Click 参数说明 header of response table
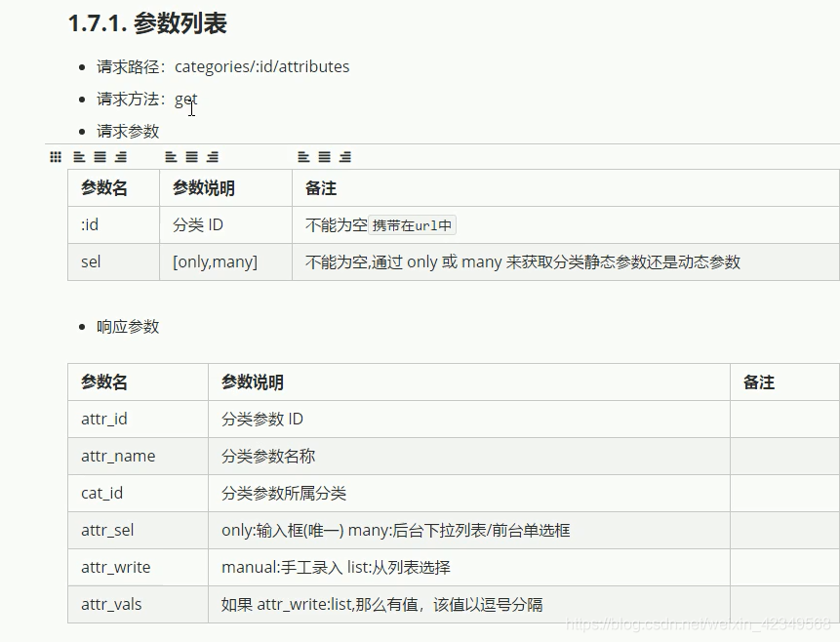The image size is (840, 642). [x=469, y=382]
